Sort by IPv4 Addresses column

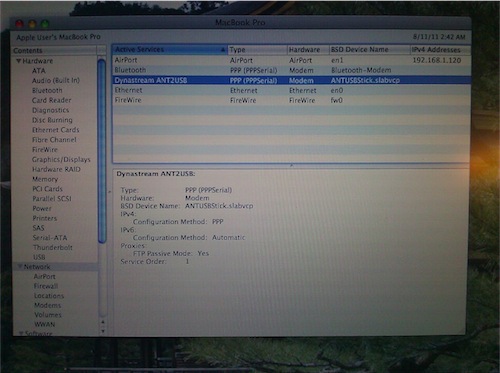(x=440, y=50)
